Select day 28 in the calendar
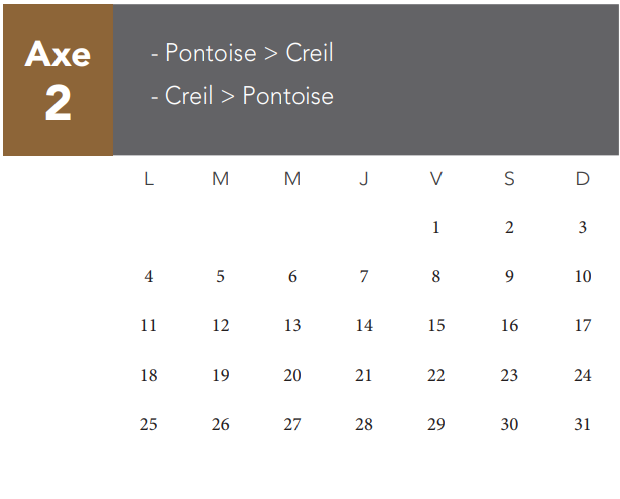This screenshot has height=499, width=620. click(x=364, y=424)
